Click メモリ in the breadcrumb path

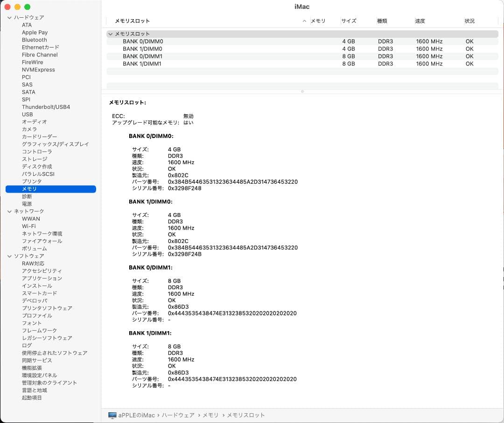click(210, 415)
